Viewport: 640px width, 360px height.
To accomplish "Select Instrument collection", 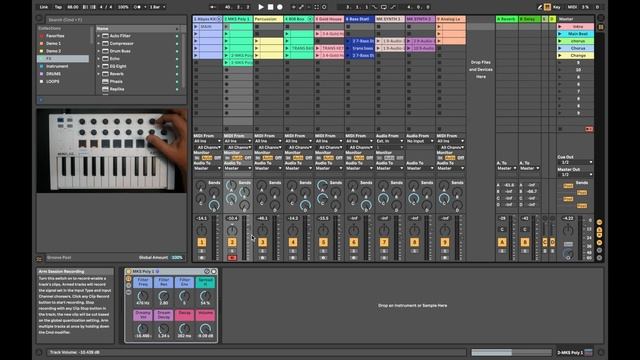I will 57,66.
